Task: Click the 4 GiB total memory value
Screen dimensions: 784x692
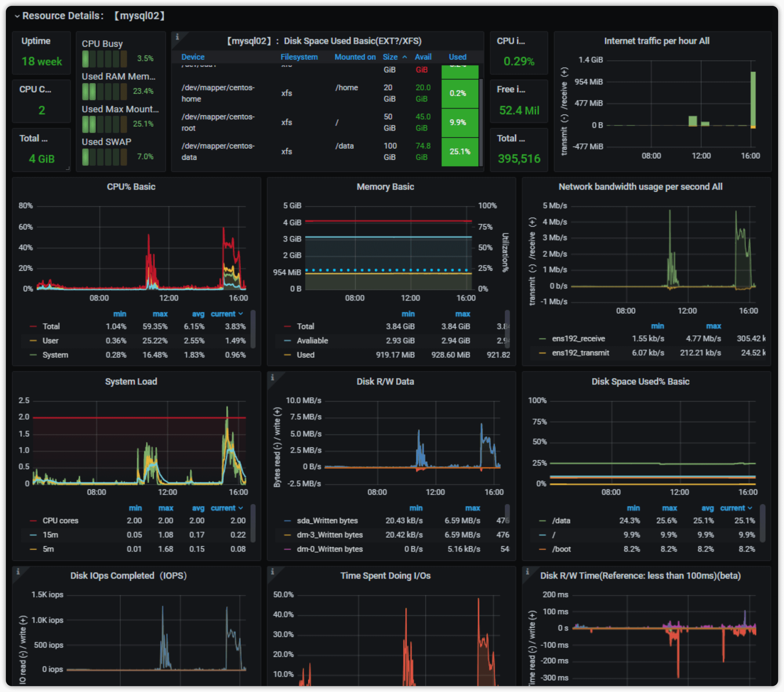Action: pos(41,159)
